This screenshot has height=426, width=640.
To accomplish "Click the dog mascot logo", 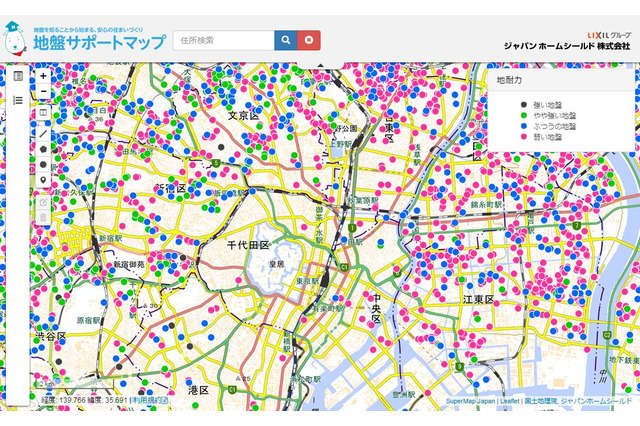I will (x=14, y=38).
